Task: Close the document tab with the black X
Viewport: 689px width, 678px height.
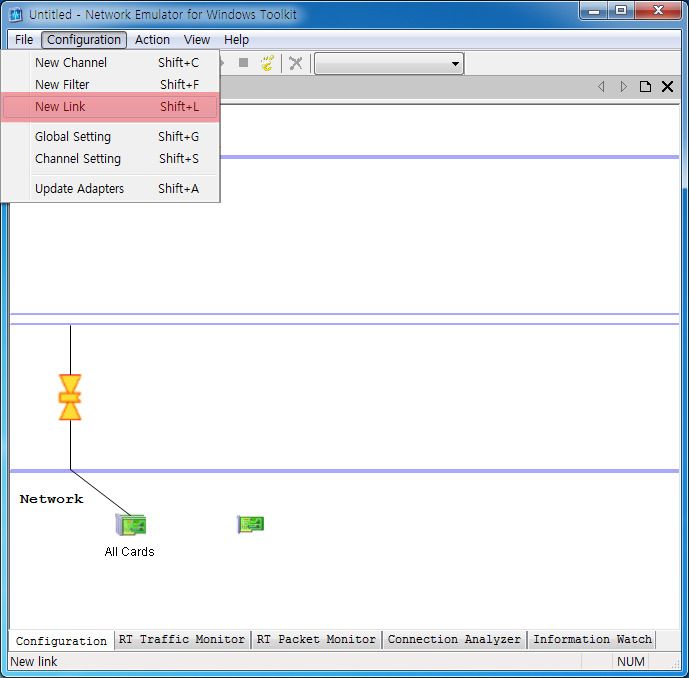Action: pyautogui.click(x=667, y=87)
